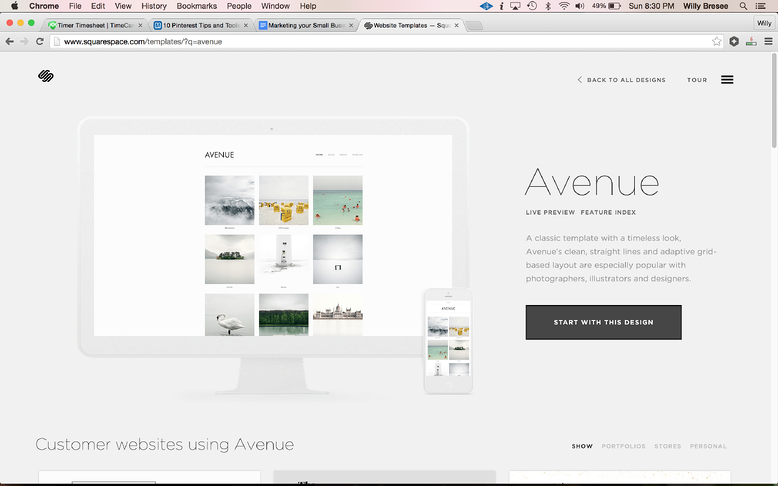Switch to Marketing your Small Business tab

click(304, 25)
